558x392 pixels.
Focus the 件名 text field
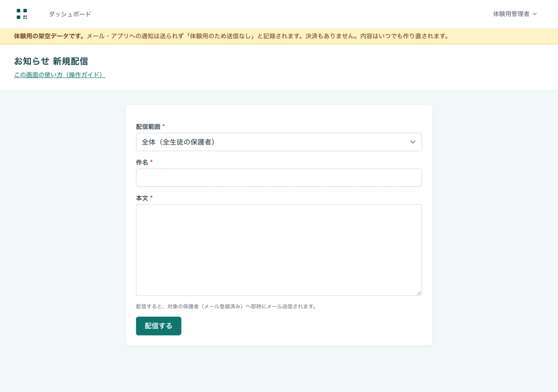point(279,178)
